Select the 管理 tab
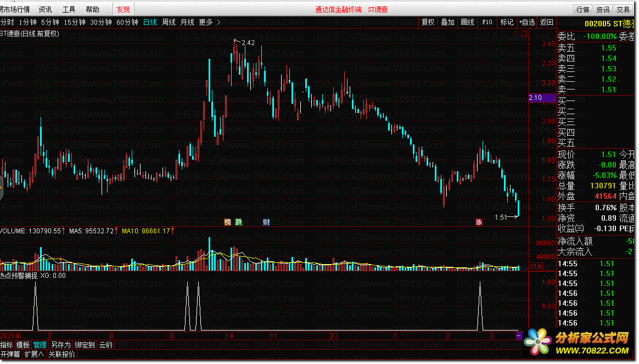 tap(40, 345)
